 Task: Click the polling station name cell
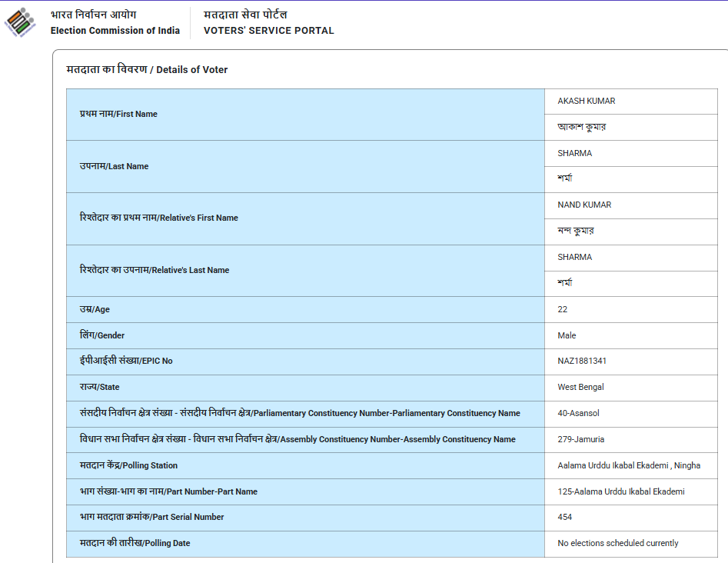(x=628, y=465)
